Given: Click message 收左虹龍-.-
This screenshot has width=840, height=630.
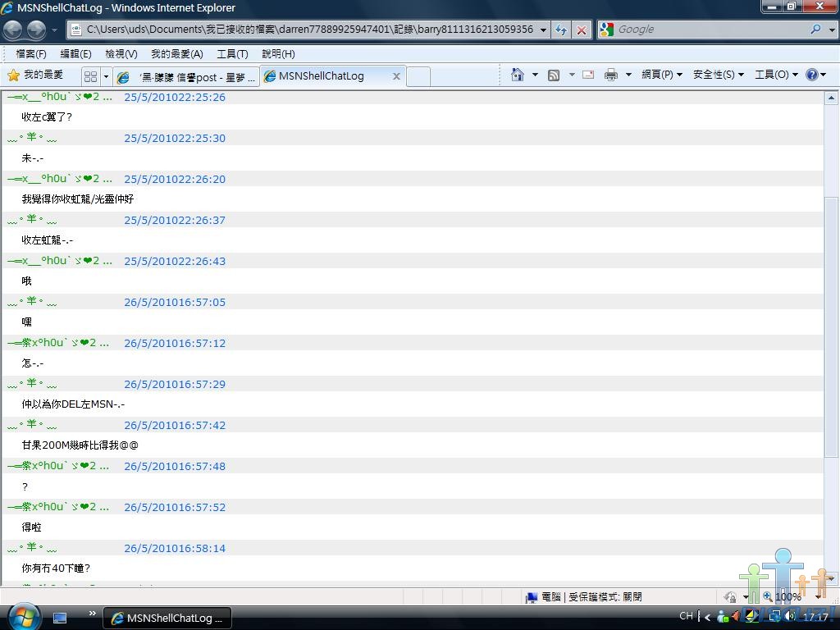Looking at the screenshot, I should (x=47, y=240).
